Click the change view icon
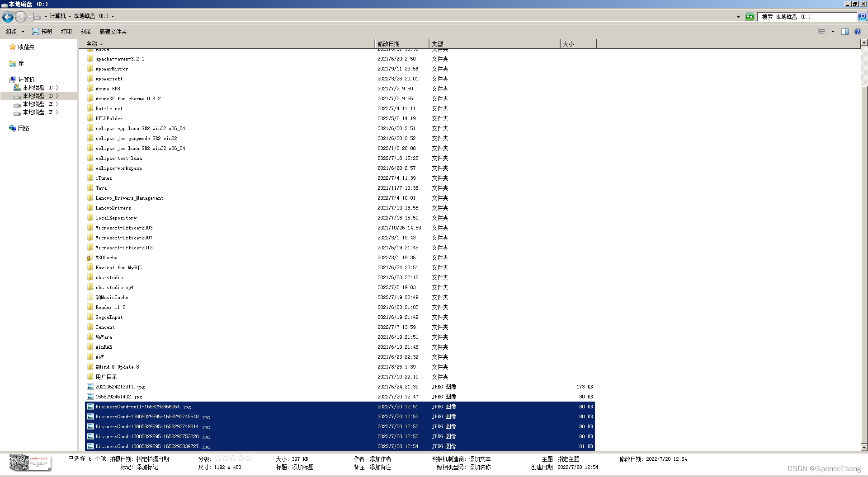 (x=822, y=32)
